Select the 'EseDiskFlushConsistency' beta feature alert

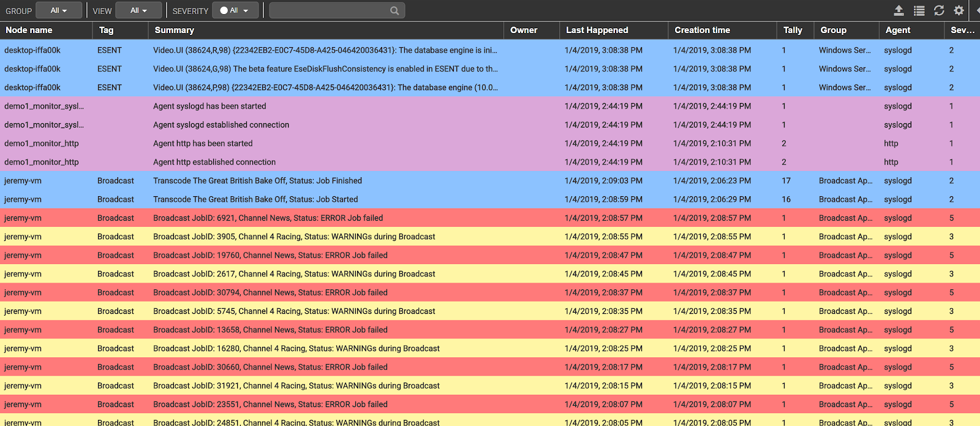[325, 69]
